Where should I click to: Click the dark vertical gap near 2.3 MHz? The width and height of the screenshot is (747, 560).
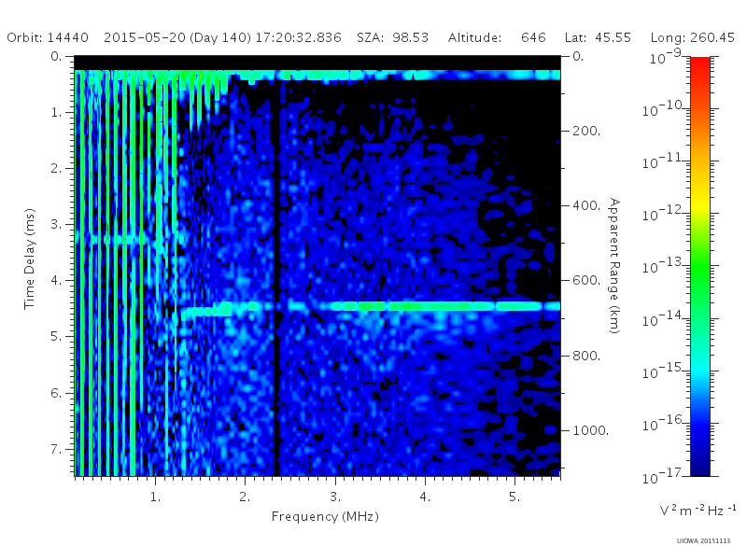click(276, 276)
